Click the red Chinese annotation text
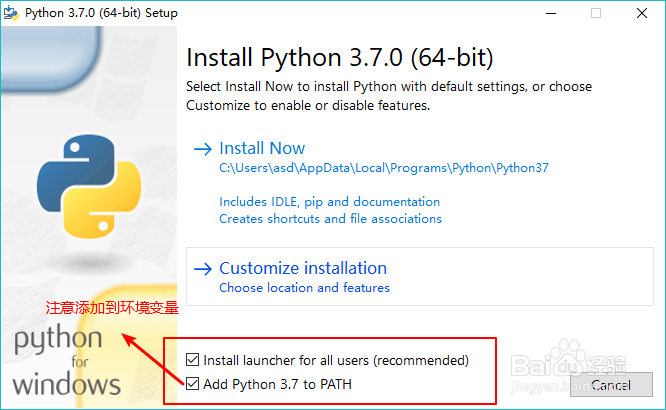The height and width of the screenshot is (410, 666). 112,308
